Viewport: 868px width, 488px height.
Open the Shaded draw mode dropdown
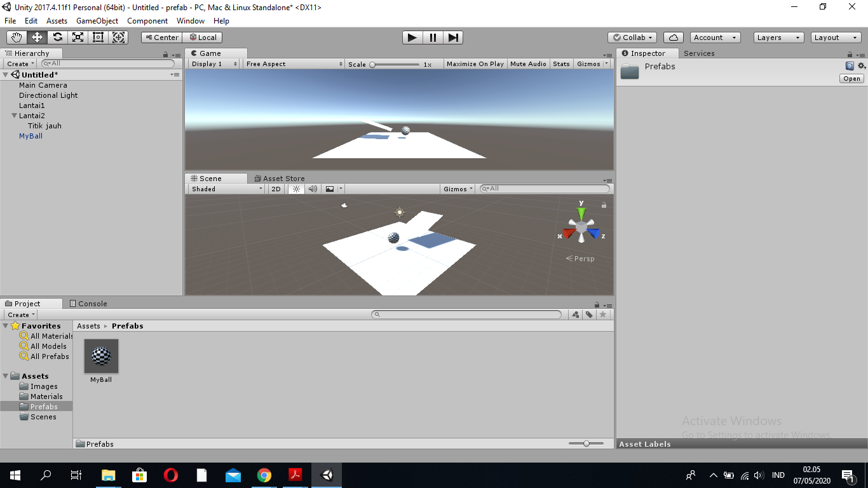tap(226, 189)
